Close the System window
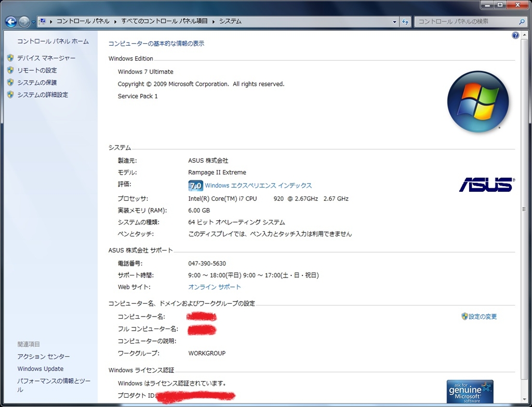Image resolution: width=532 pixels, height=407 pixels. (x=517, y=5)
